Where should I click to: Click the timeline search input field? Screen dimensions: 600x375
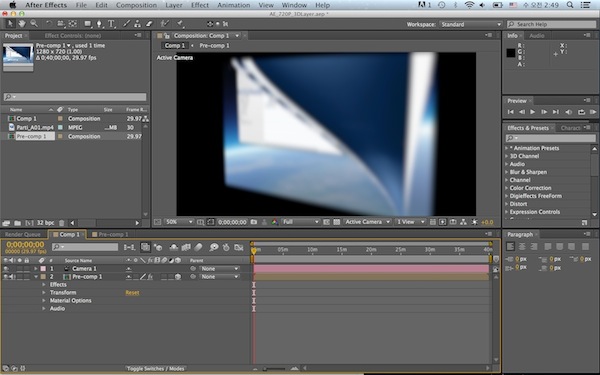pos(85,247)
